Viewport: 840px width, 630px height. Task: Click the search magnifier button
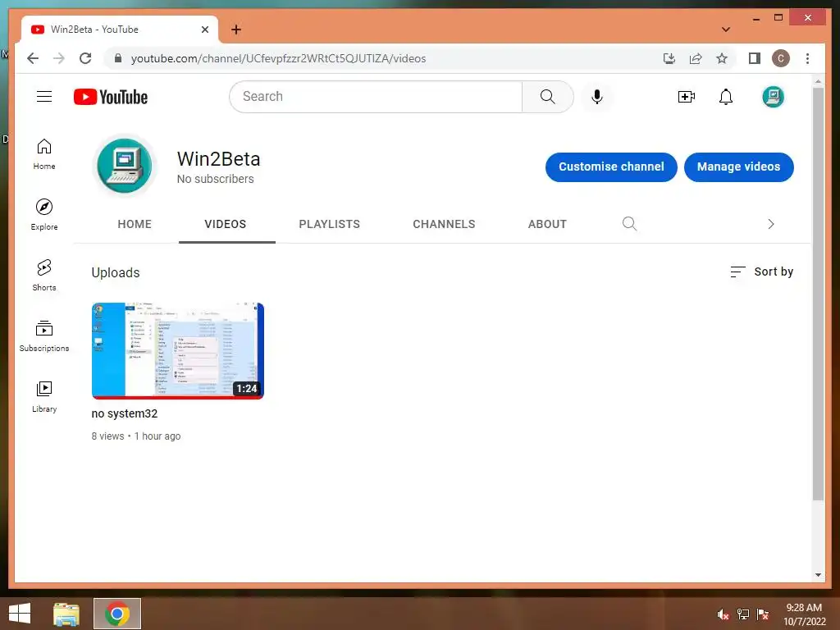tap(547, 97)
